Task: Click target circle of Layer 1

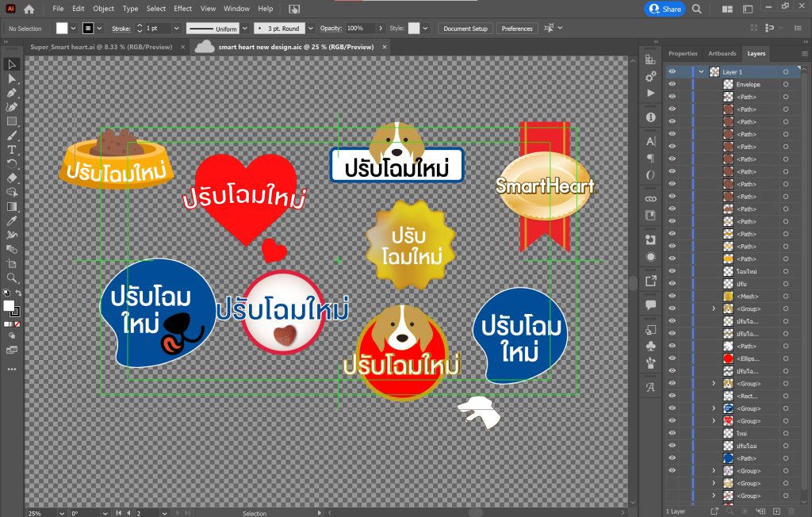Action: (786, 71)
